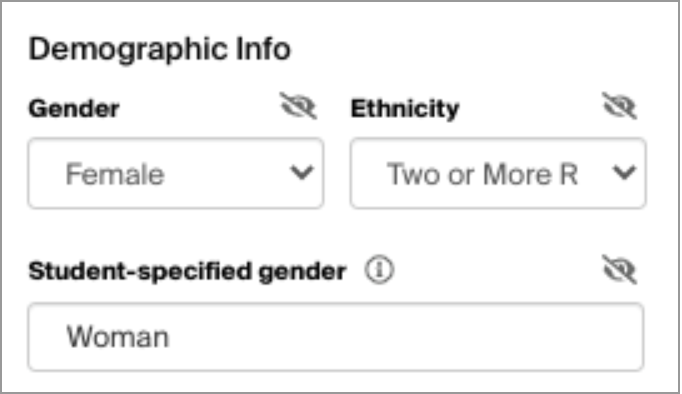Viewport: 682px width, 394px height.
Task: Expand the Gender dropdown chevron arrow
Action: [x=302, y=173]
